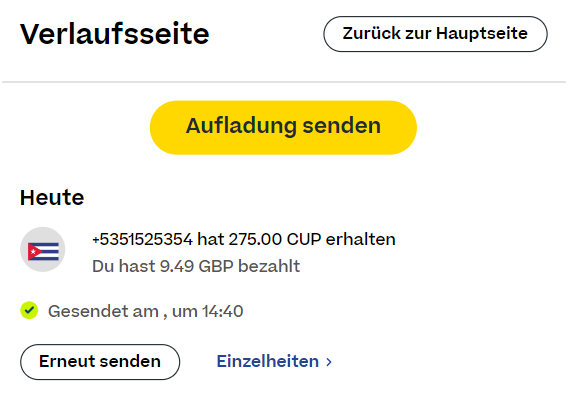Click the 9.49 amount paid
The width and height of the screenshot is (569, 402).
(x=177, y=266)
